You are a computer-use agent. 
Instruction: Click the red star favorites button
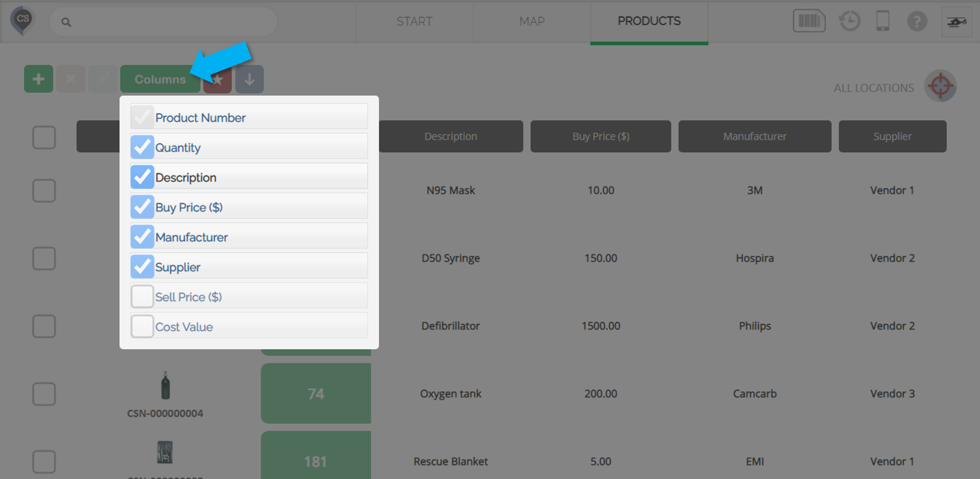point(218,80)
